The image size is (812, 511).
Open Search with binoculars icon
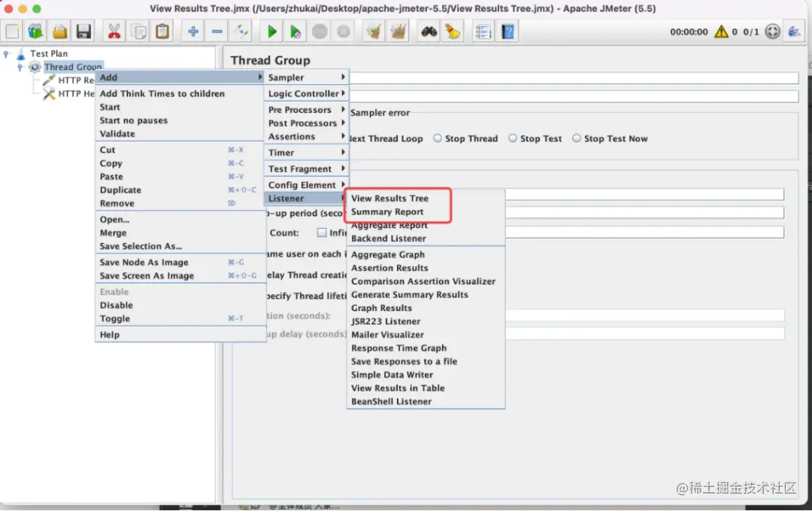(429, 32)
